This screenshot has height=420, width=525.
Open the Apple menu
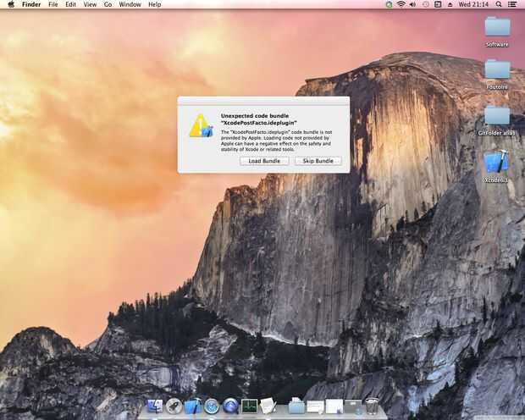11,4
